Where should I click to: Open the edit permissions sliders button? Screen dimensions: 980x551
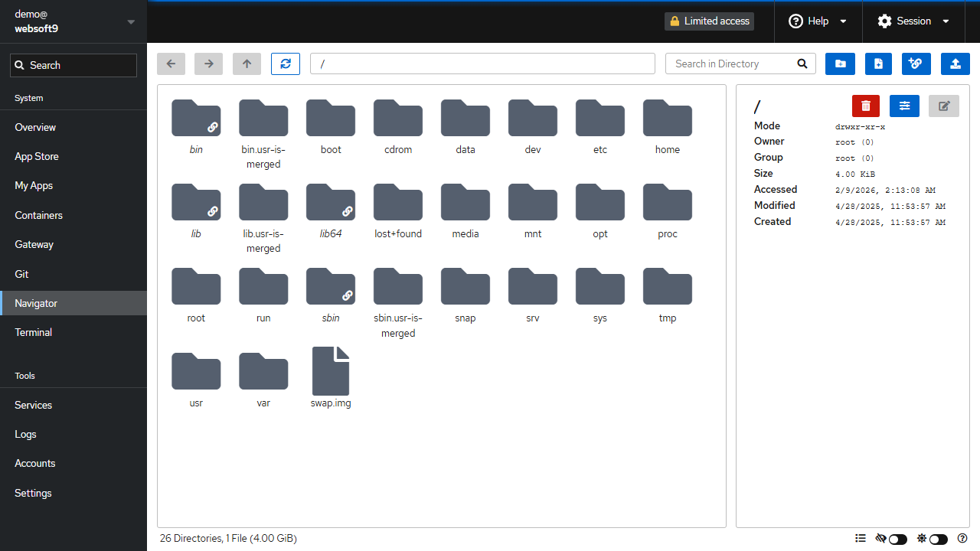[x=904, y=106]
